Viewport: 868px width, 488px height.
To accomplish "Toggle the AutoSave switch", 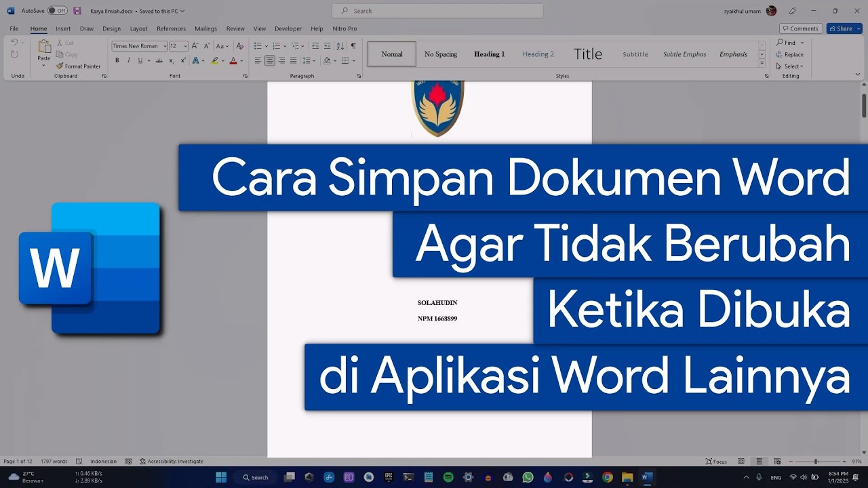I will coord(58,11).
